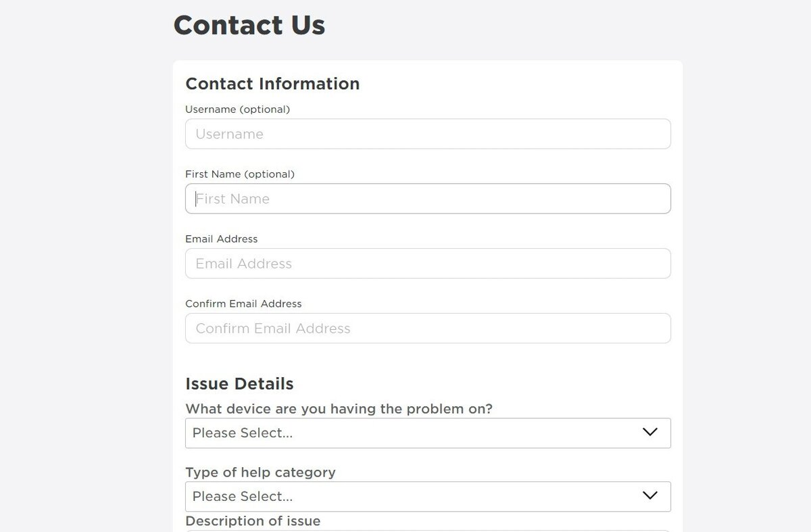Select the Confirm Email Address field

tap(428, 329)
